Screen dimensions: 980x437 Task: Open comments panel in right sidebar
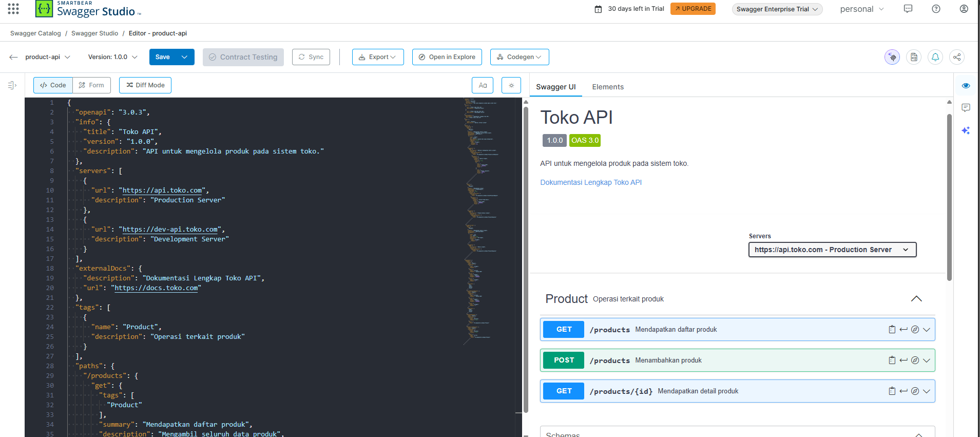(x=966, y=108)
